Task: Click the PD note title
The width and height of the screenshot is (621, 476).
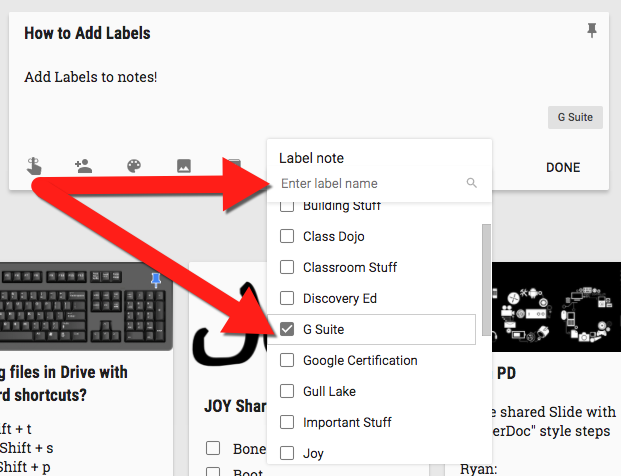Action: (506, 373)
